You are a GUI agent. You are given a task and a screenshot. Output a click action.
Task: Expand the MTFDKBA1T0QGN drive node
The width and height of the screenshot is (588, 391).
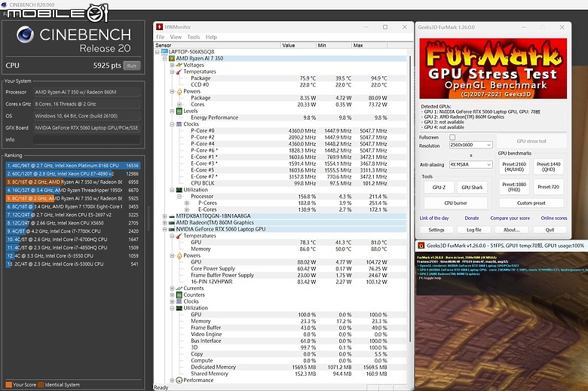[164, 216]
